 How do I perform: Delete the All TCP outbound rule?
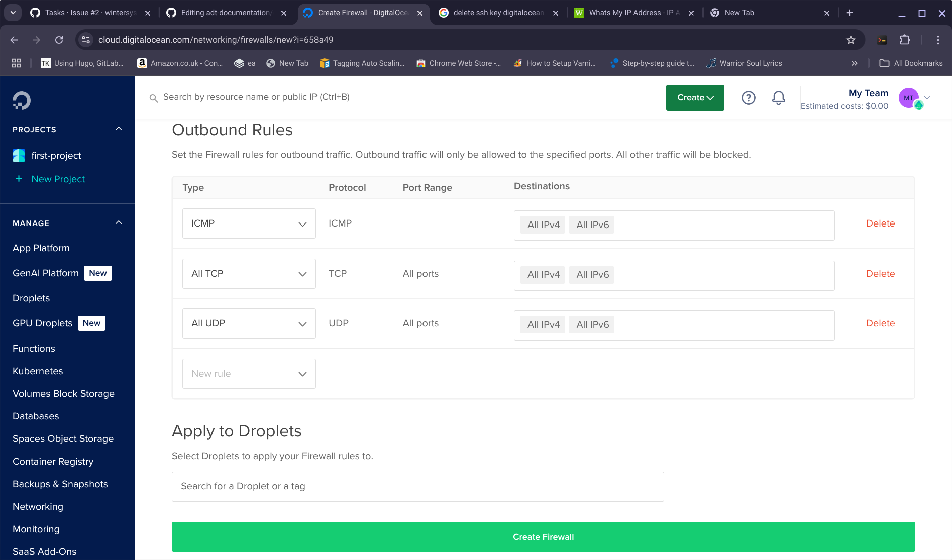880,274
